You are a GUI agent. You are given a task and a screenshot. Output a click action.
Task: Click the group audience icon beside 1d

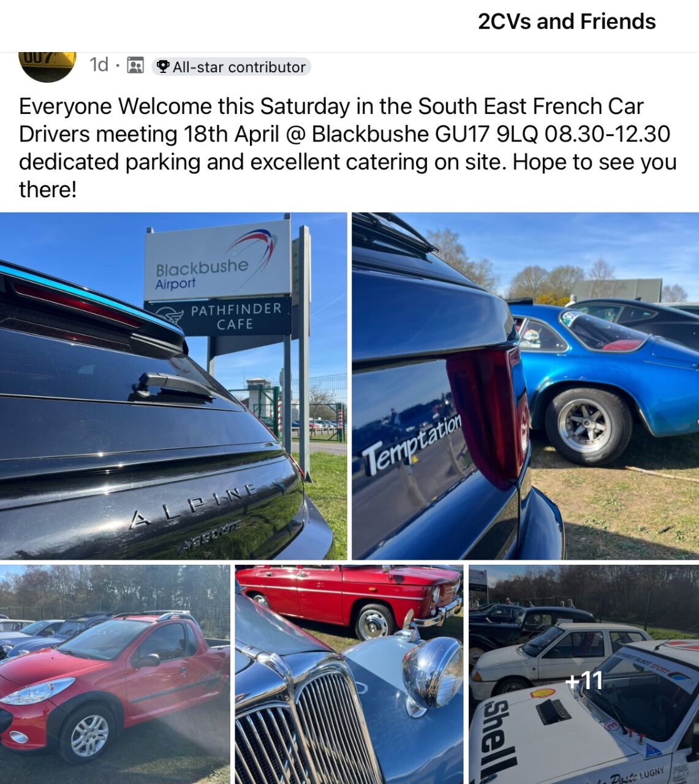[x=135, y=66]
